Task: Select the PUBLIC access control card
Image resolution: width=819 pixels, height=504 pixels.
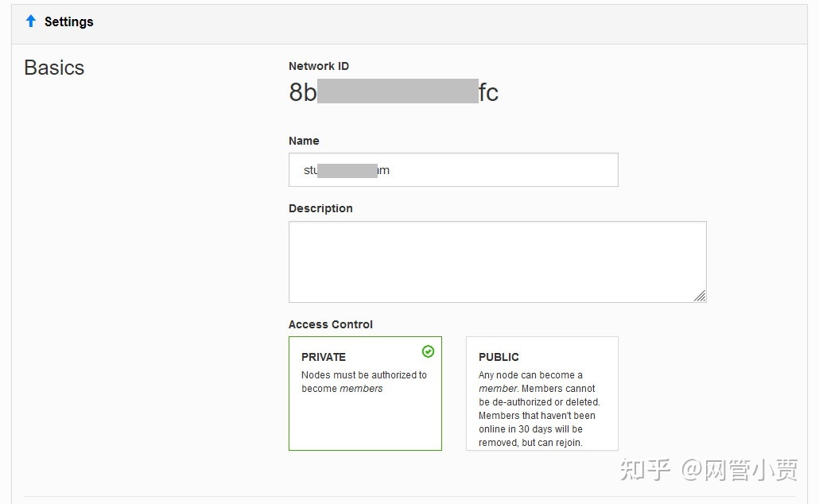Action: click(x=542, y=394)
